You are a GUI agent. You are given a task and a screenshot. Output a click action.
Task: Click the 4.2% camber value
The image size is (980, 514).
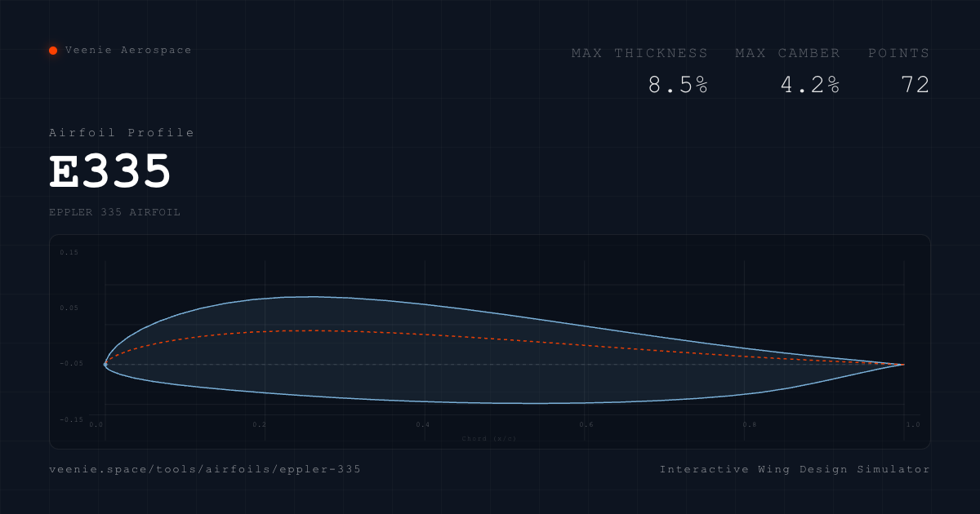[x=810, y=85]
